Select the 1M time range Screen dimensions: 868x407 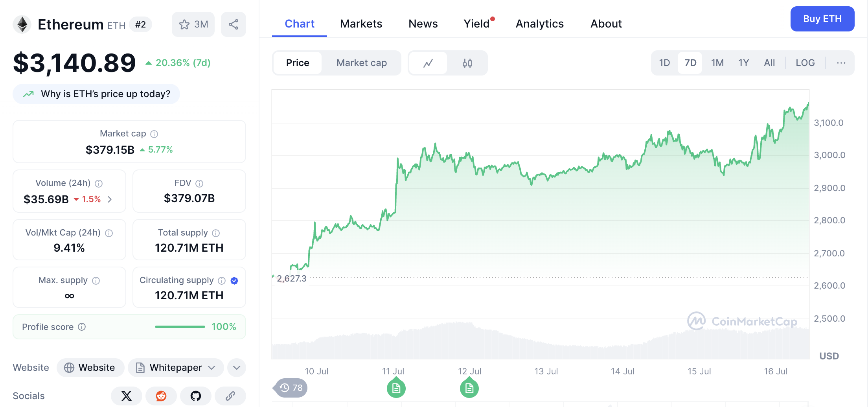(717, 63)
